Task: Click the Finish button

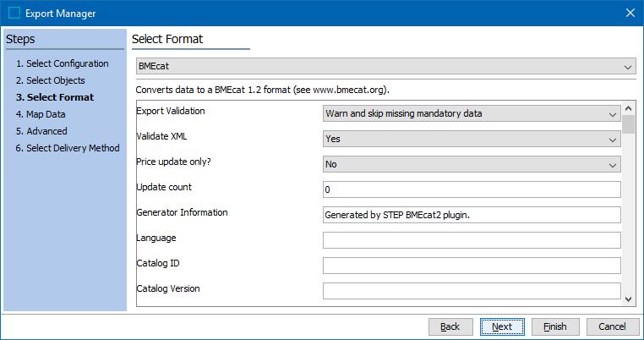Action: pos(554,326)
